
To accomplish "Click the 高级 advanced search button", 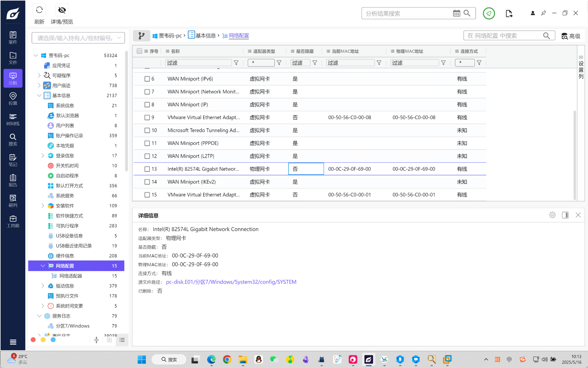I will coord(571,36).
